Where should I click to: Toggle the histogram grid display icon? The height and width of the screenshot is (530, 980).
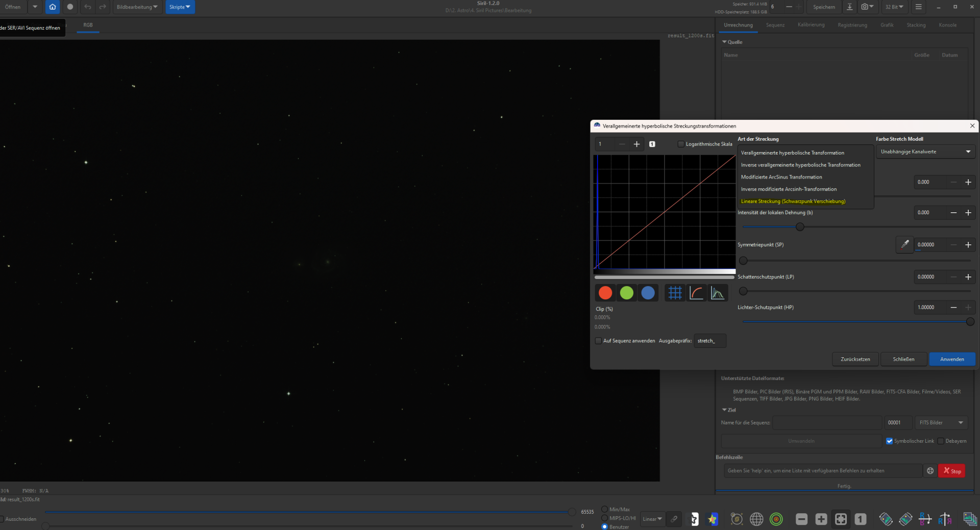click(x=675, y=293)
